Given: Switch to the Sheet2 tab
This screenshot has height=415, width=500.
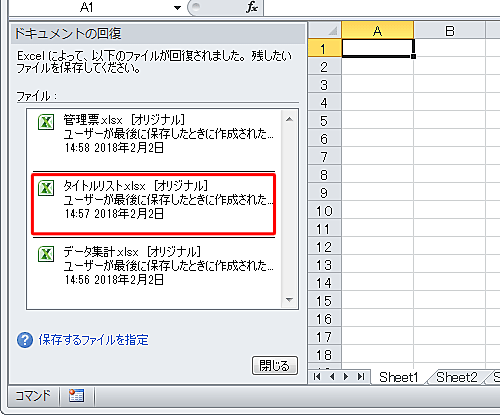Looking at the screenshot, I should click(457, 377).
